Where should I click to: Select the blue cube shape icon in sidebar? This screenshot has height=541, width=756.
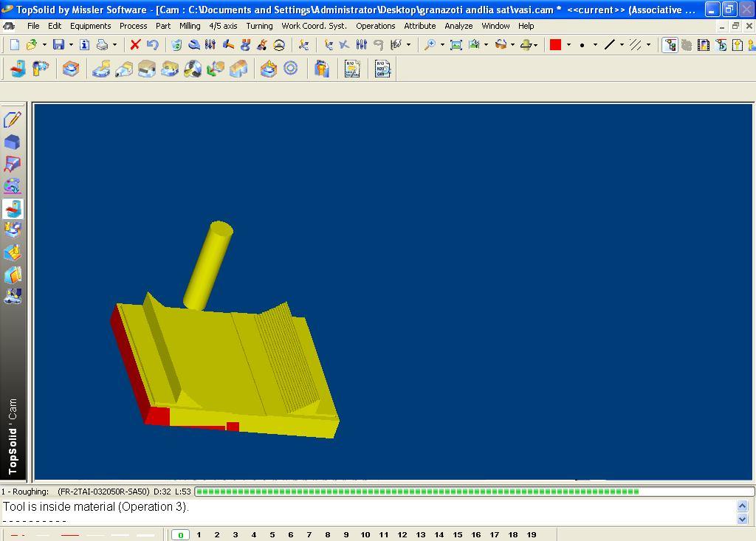tap(13, 142)
